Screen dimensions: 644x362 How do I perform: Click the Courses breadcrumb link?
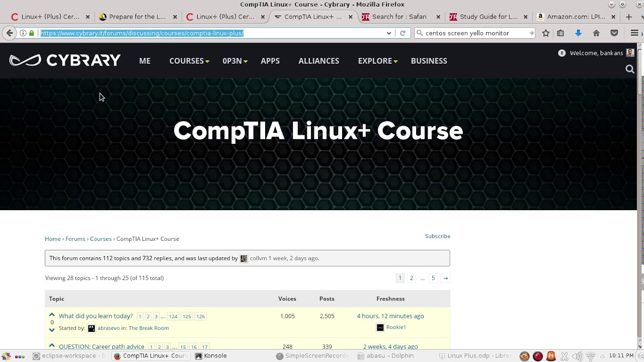coord(101,239)
